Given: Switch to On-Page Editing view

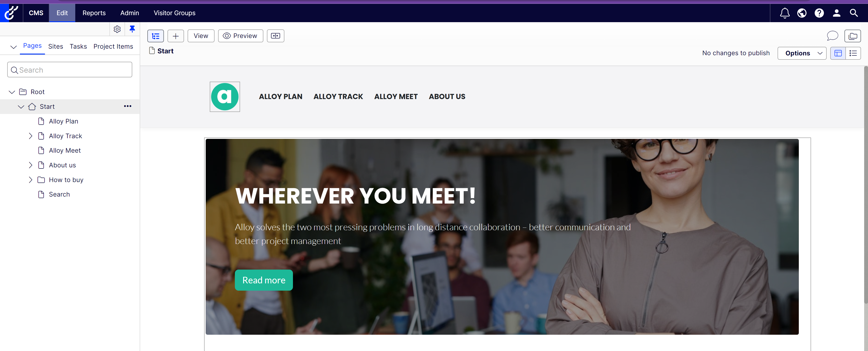Looking at the screenshot, I should (x=838, y=53).
